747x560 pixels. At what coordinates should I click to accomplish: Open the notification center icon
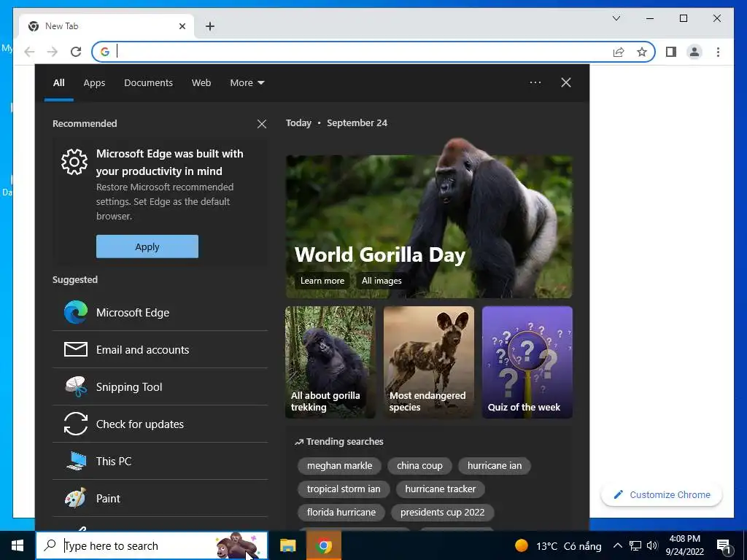[724, 546]
